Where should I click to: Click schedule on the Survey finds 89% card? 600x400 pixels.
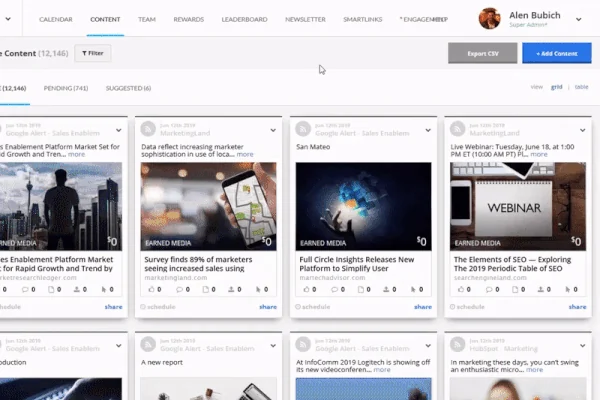coord(158,307)
